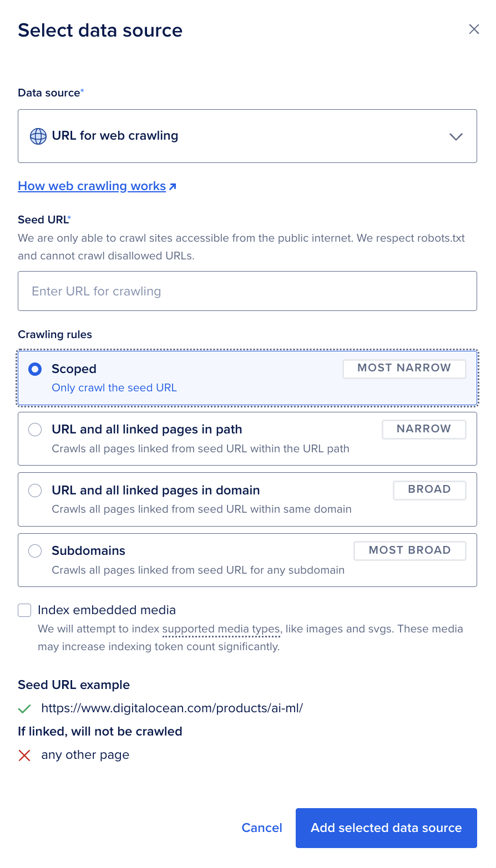Click the chevron on the data source field

[455, 136]
